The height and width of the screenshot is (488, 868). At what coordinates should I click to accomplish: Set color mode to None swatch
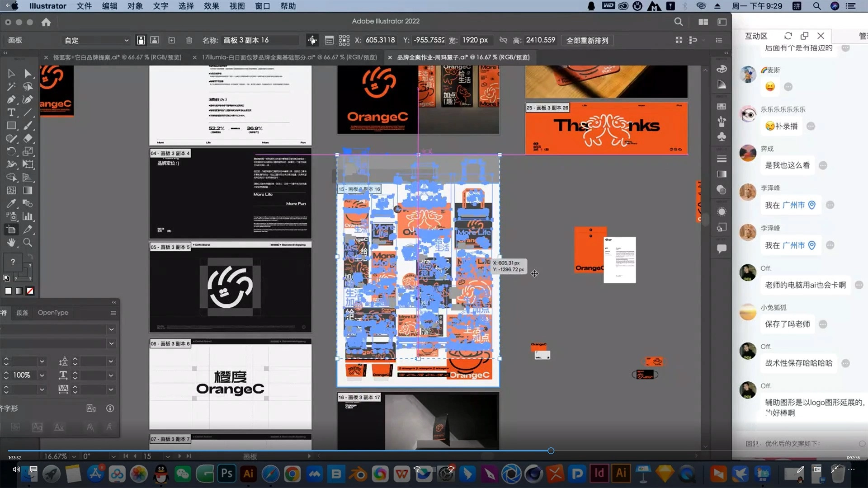[x=30, y=291]
